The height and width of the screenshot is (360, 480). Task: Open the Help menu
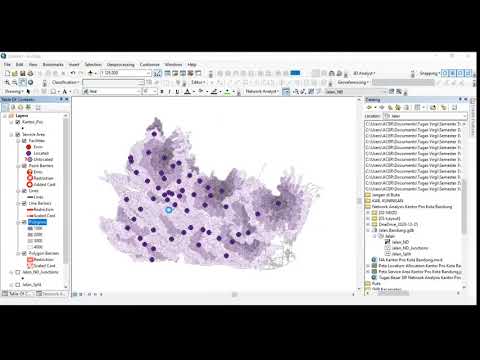click(192, 64)
